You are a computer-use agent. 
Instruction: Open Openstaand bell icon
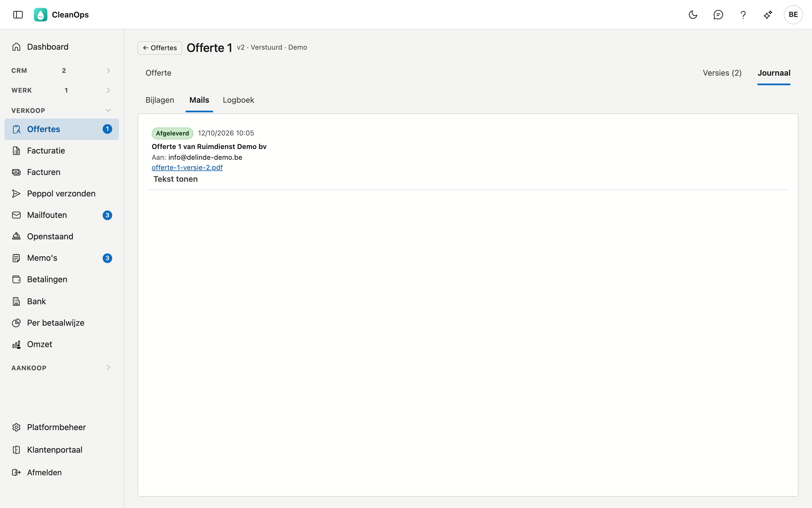16,237
